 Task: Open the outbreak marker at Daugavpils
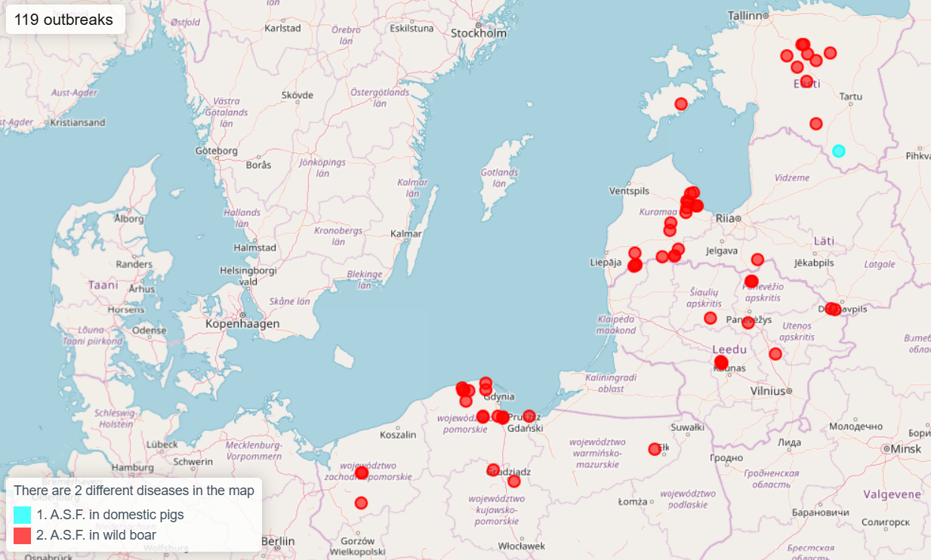pos(832,309)
